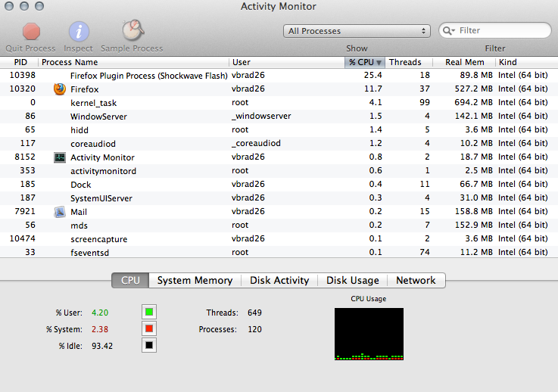
Task: Select the kernel_task process row
Action: pos(279,103)
